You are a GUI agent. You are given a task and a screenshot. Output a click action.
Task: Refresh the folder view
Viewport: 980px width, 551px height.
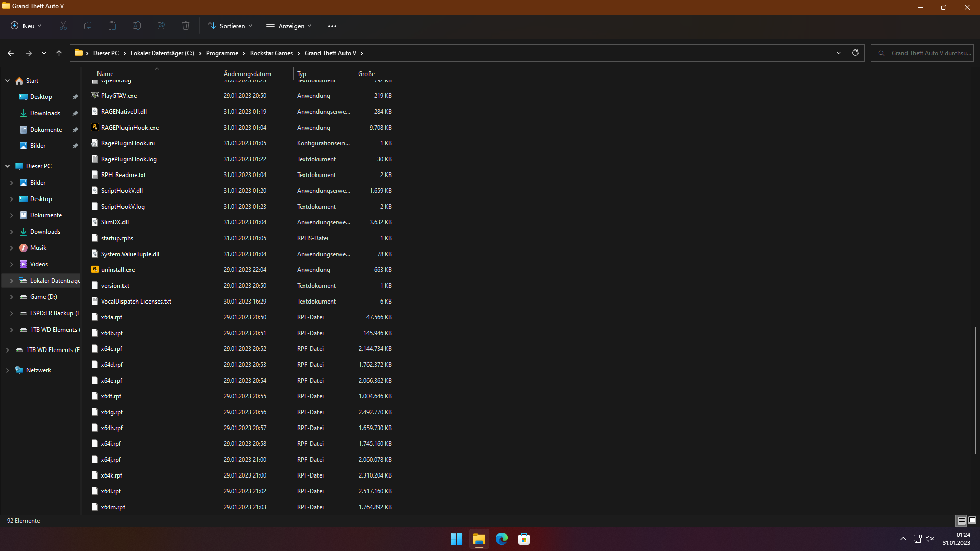[855, 53]
